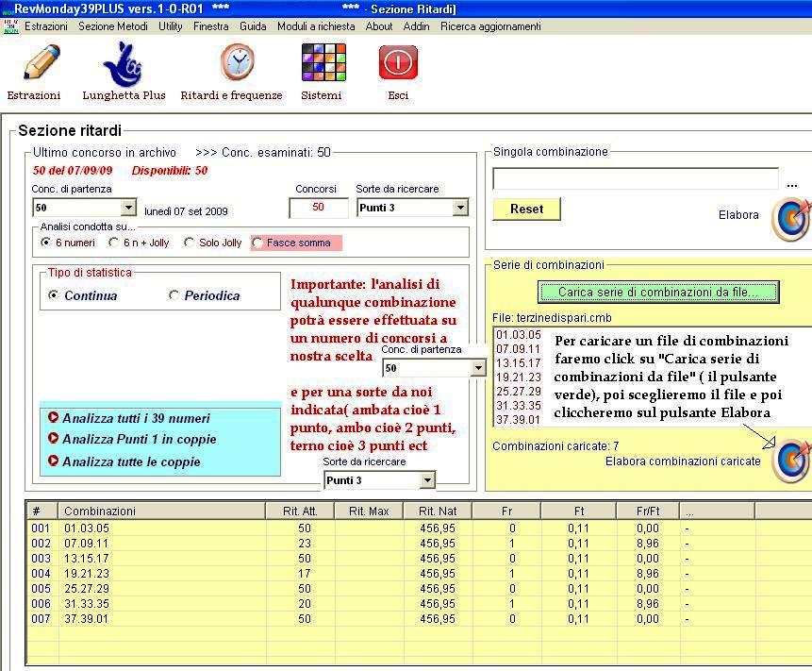Image resolution: width=812 pixels, height=671 pixels.
Task: Click the application icon in the menu bar
Action: 10,26
